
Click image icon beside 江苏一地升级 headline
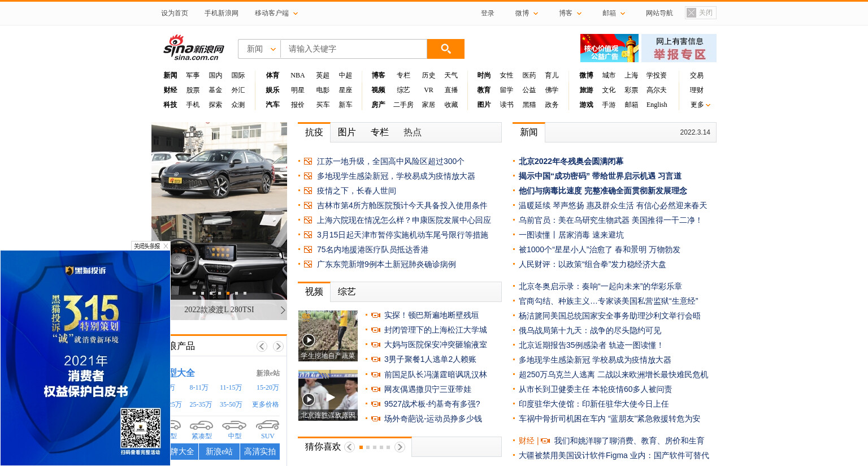click(308, 161)
